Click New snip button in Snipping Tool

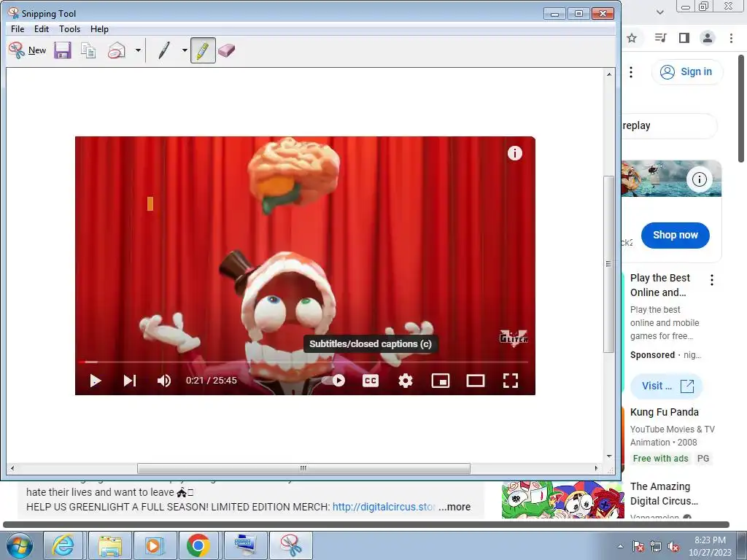point(27,50)
